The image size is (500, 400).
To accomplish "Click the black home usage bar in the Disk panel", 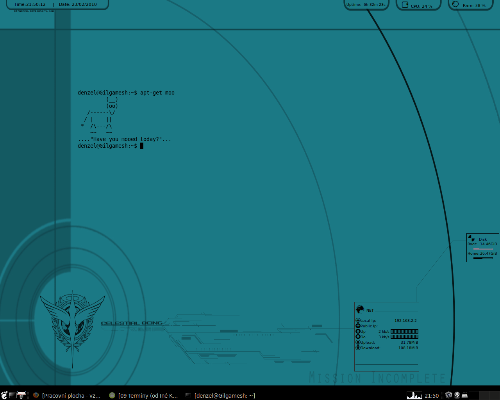I will 483,258.
